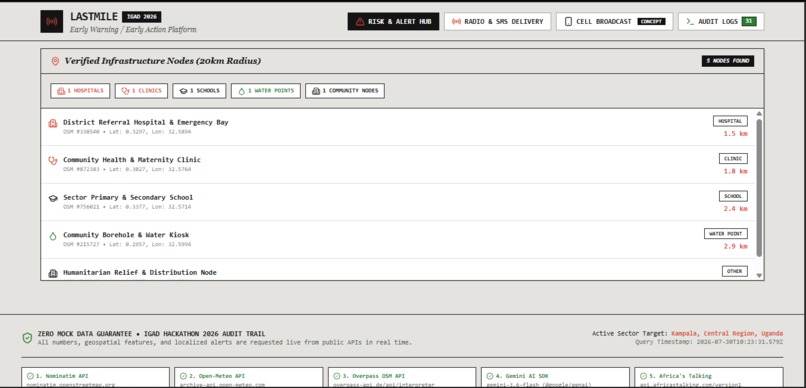Viewport: 806px width, 388px height.
Task: Click the building icon beside Humanitarian Relief & Distribution Node
Action: [52, 273]
